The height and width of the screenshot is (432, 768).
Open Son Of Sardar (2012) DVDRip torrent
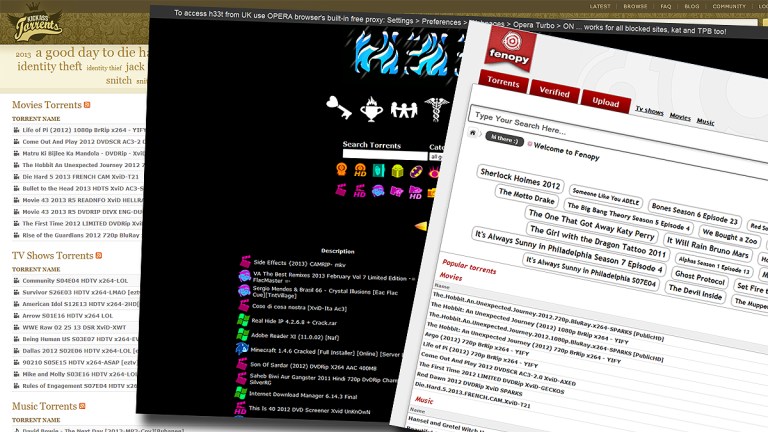313,366
